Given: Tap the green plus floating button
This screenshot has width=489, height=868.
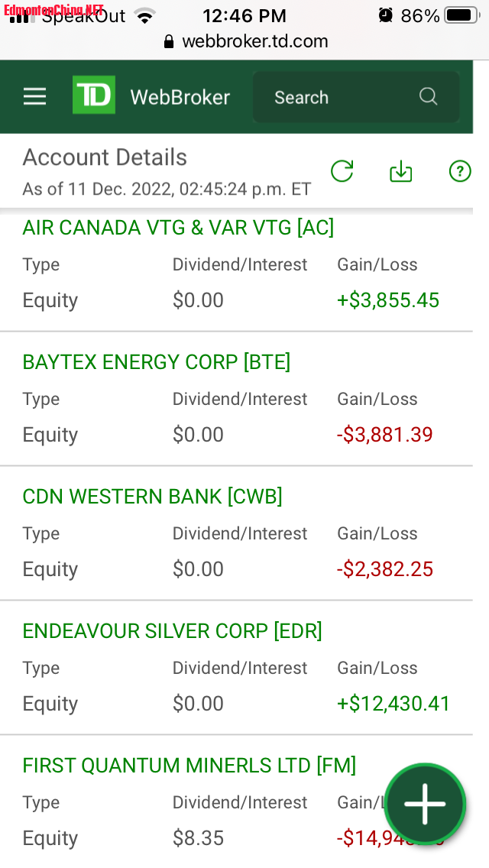Looking at the screenshot, I should [x=425, y=803].
